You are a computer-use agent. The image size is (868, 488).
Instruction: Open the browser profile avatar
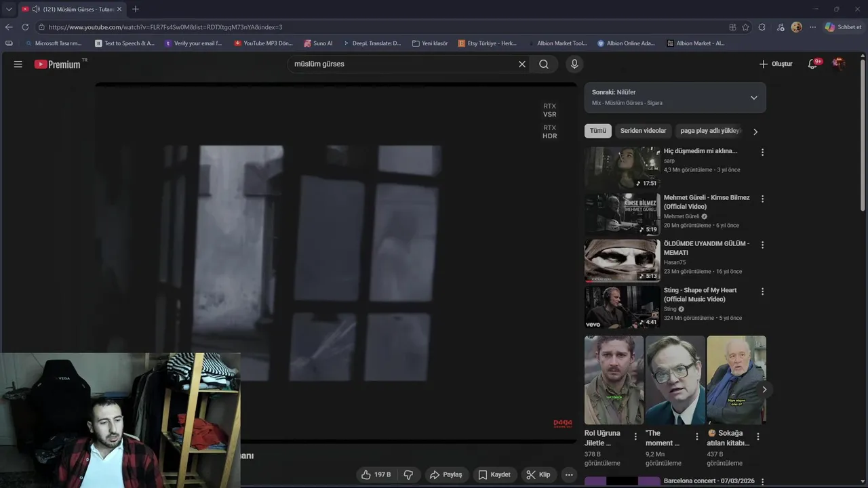coord(796,27)
